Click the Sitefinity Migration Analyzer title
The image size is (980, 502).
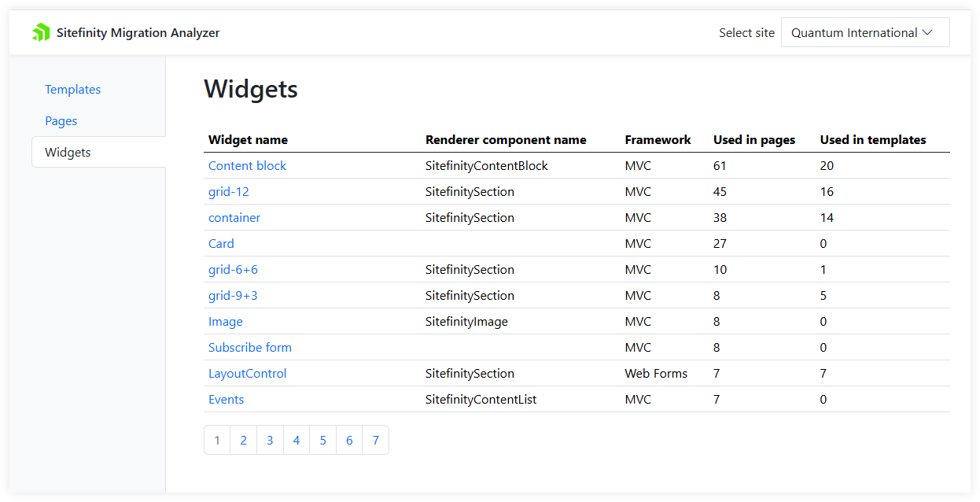point(138,32)
